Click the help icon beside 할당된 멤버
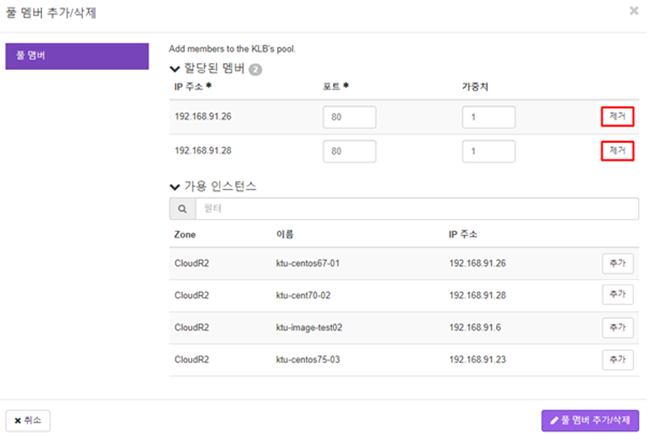651x440 pixels. [x=255, y=69]
